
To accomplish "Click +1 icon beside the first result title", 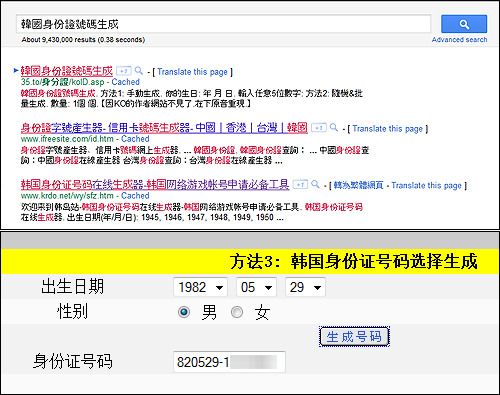I will [124, 71].
